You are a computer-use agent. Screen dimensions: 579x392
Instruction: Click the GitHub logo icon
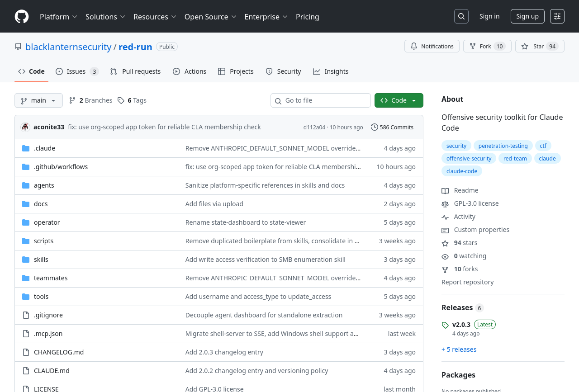(22, 17)
